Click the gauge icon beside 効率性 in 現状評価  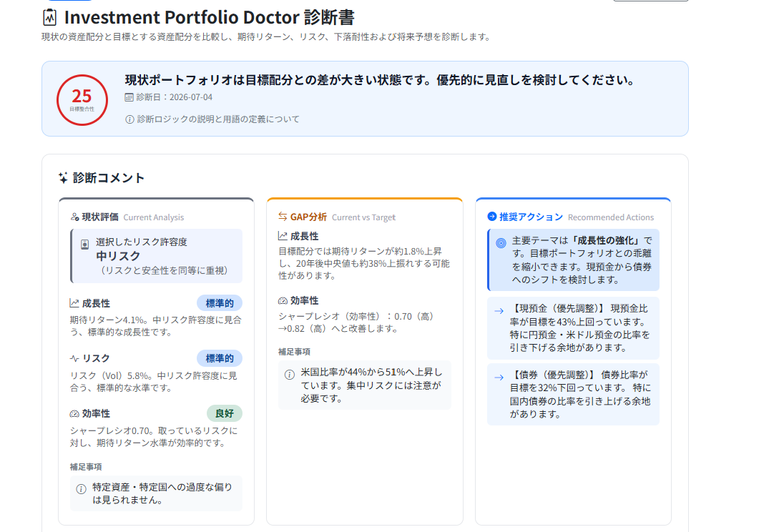pyautogui.click(x=74, y=413)
